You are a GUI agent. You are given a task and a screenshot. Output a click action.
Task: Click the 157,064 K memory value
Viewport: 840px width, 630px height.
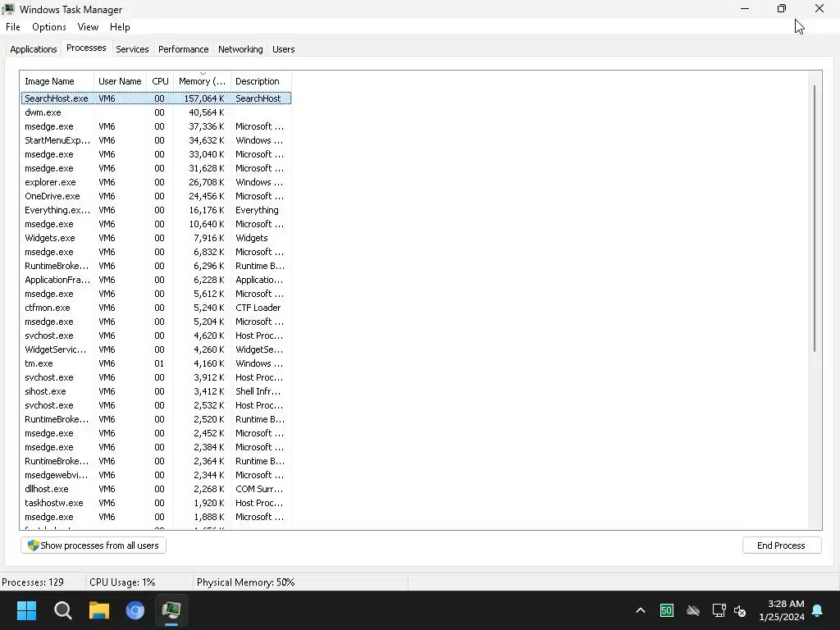(204, 98)
